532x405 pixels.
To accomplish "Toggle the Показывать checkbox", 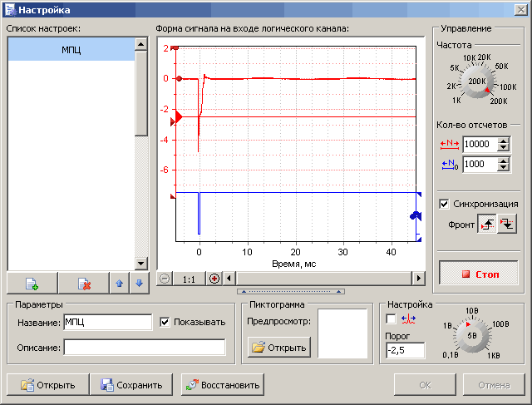I will click(165, 322).
